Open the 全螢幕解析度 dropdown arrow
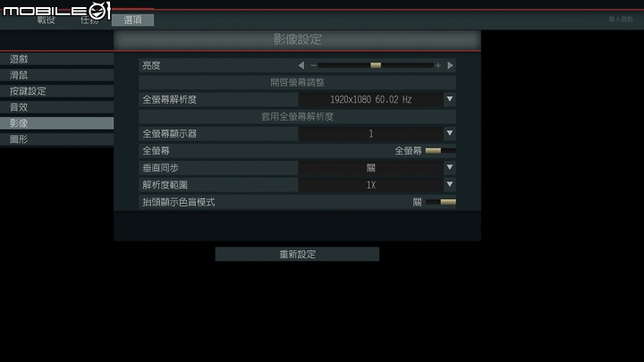Image resolution: width=644 pixels, height=362 pixels. coord(450,99)
